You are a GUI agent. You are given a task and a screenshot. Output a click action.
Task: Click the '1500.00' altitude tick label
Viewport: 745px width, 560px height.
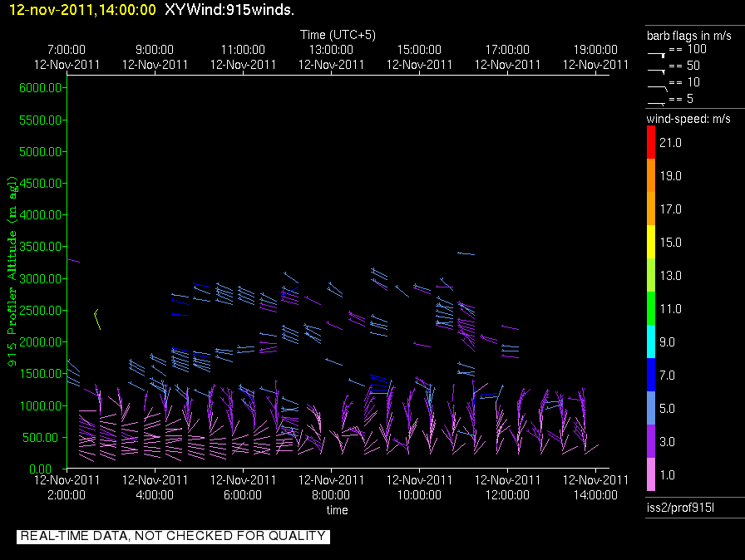point(41,374)
